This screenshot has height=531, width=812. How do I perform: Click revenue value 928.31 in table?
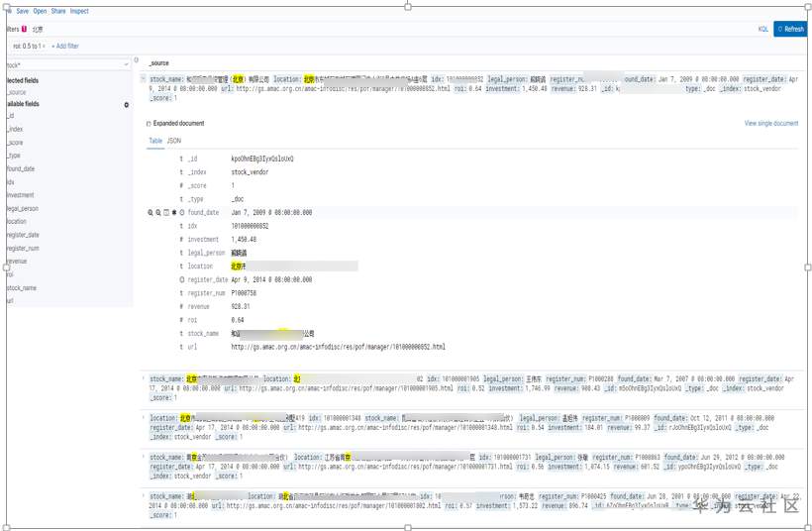[241, 307]
